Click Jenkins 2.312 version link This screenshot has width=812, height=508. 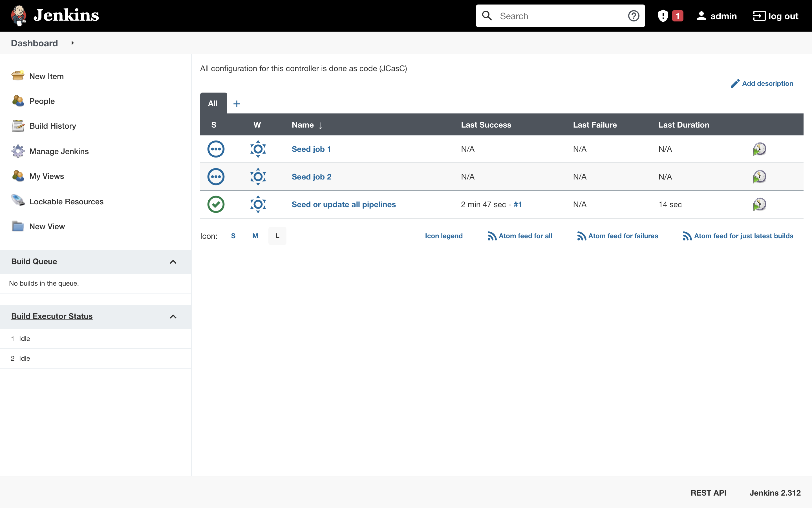click(775, 492)
